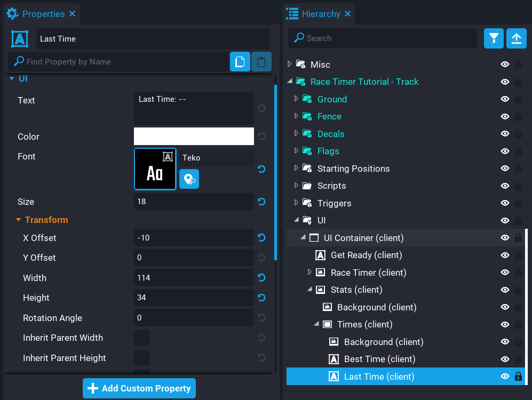Open the white Color swatch

pos(194,137)
